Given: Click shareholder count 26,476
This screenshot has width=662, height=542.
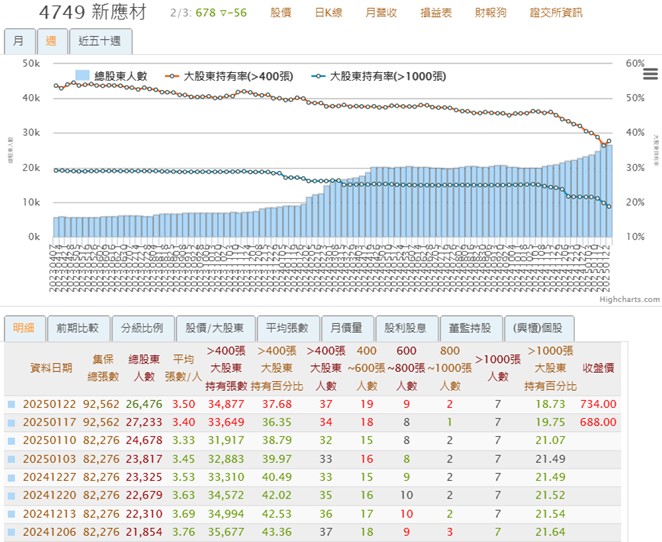Looking at the screenshot, I should (x=144, y=404).
